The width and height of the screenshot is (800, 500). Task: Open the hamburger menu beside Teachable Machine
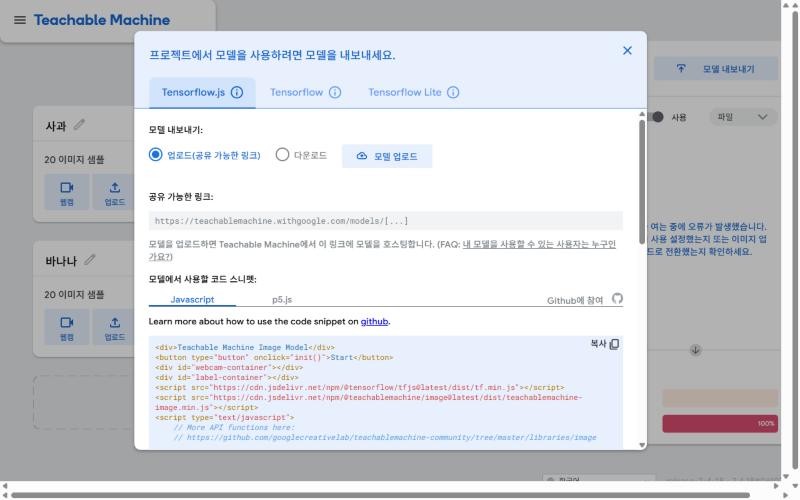tap(20, 20)
